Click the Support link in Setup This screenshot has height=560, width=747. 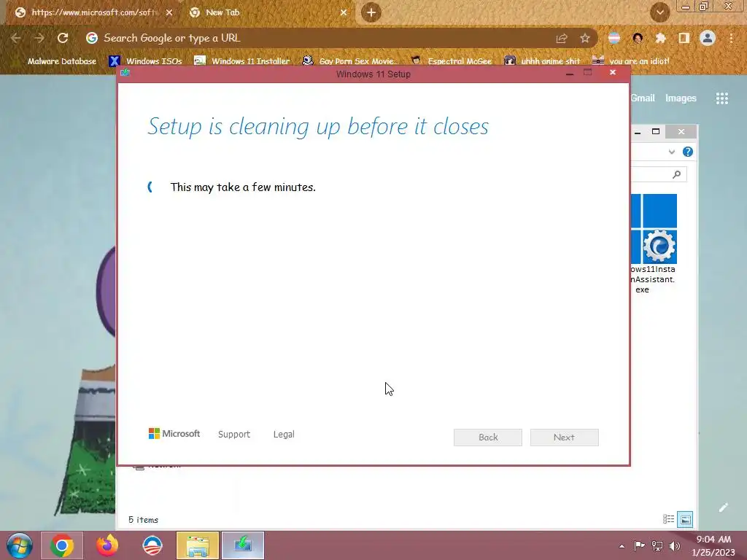pos(234,435)
